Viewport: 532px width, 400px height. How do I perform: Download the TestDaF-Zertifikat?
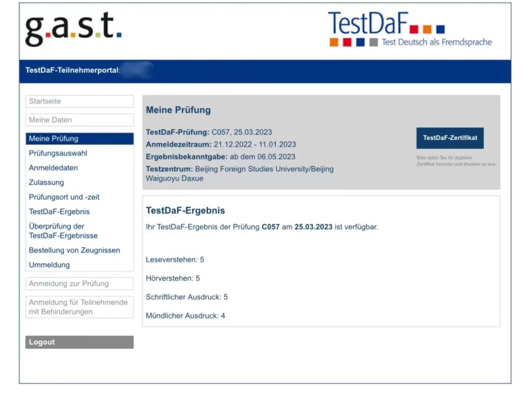pyautogui.click(x=450, y=138)
